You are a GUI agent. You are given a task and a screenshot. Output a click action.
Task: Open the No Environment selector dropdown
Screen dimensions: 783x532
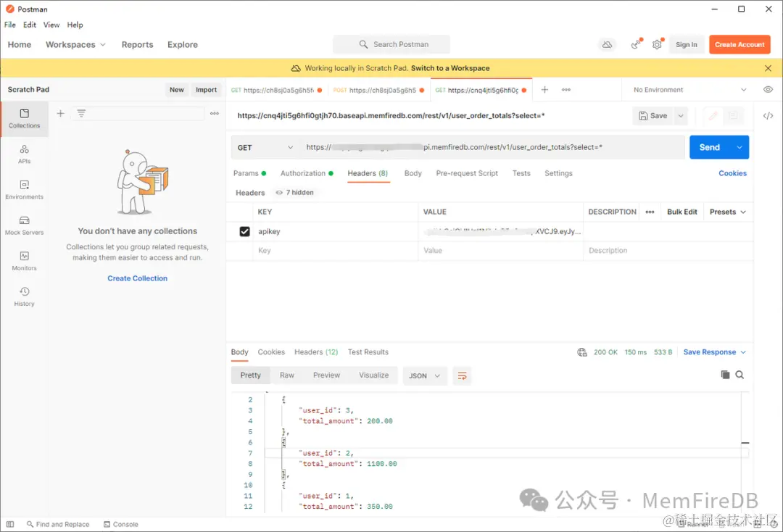pos(689,90)
